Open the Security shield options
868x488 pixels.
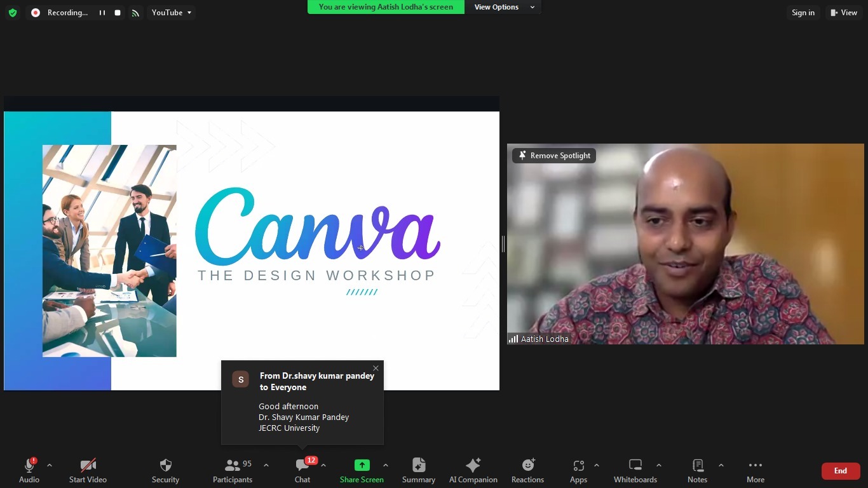point(165,470)
